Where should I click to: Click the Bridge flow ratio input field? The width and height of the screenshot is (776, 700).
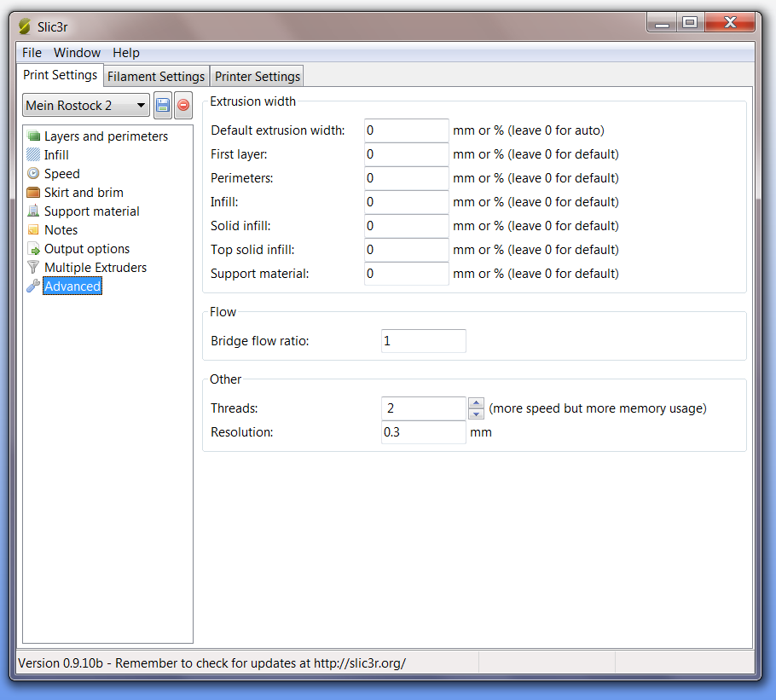pyautogui.click(x=423, y=340)
